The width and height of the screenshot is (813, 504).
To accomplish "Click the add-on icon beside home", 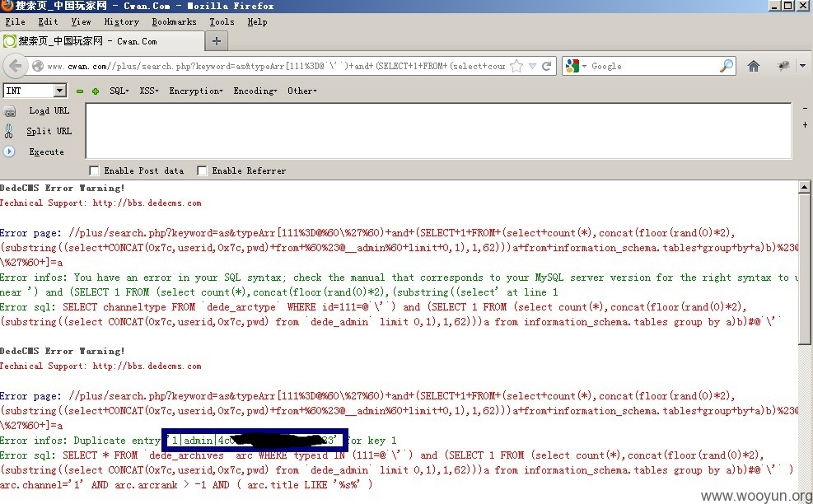I will [783, 66].
